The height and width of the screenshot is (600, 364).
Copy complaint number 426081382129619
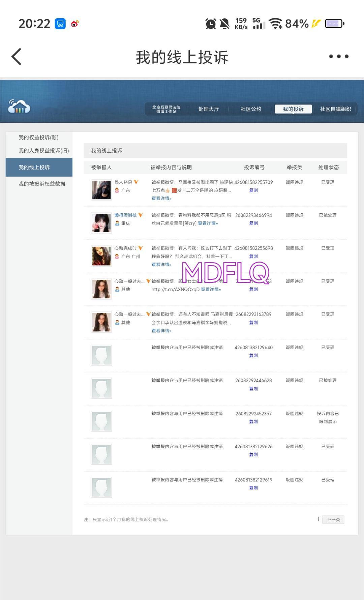tap(253, 488)
